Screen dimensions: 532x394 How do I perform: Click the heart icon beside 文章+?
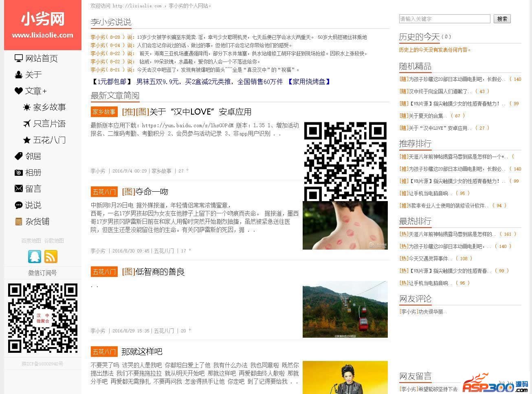[x=19, y=91]
